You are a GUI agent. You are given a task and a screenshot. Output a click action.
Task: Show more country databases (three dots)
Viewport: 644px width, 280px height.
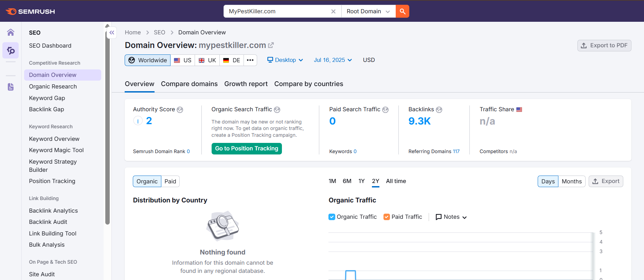[x=250, y=60]
